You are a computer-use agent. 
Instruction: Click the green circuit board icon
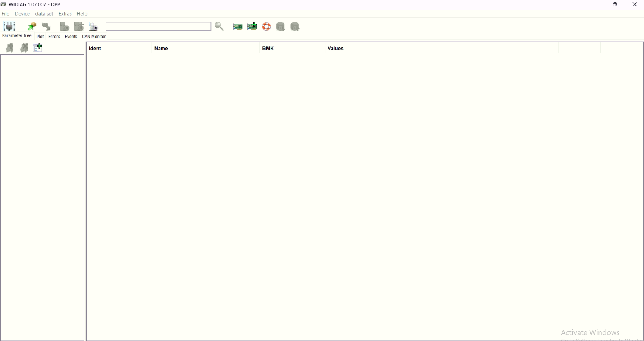pos(238,26)
